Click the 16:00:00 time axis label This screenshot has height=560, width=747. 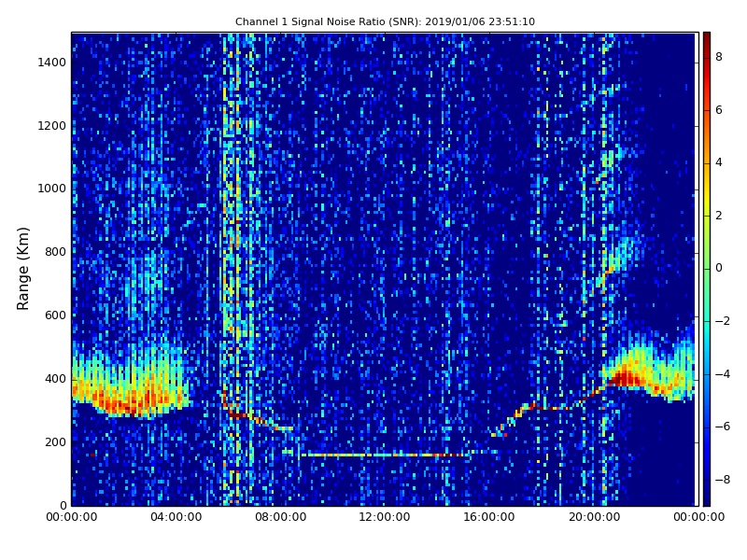(x=488, y=517)
